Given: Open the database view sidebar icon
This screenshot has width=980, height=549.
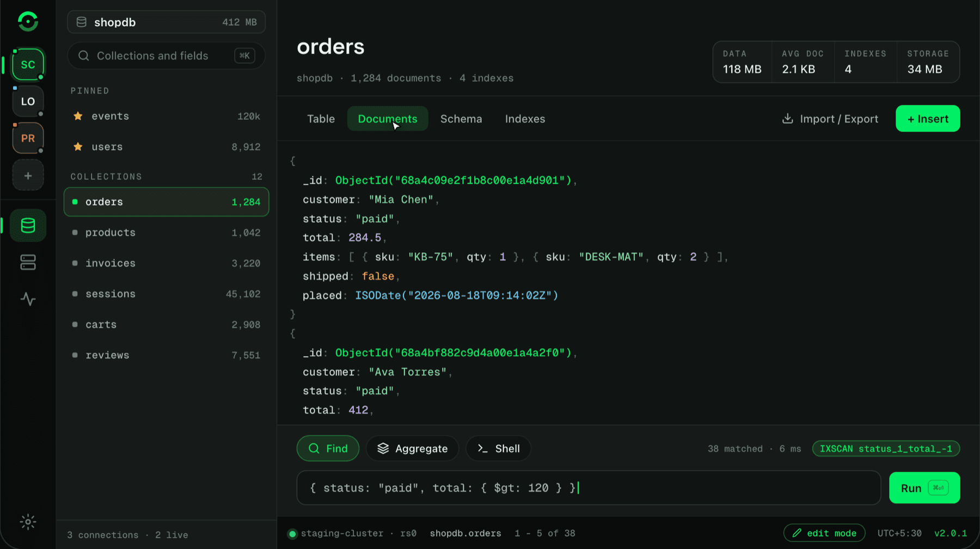Looking at the screenshot, I should coord(28,225).
